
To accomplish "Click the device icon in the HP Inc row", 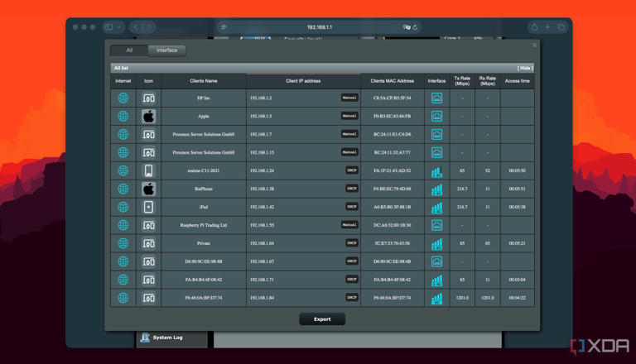I will coord(148,98).
